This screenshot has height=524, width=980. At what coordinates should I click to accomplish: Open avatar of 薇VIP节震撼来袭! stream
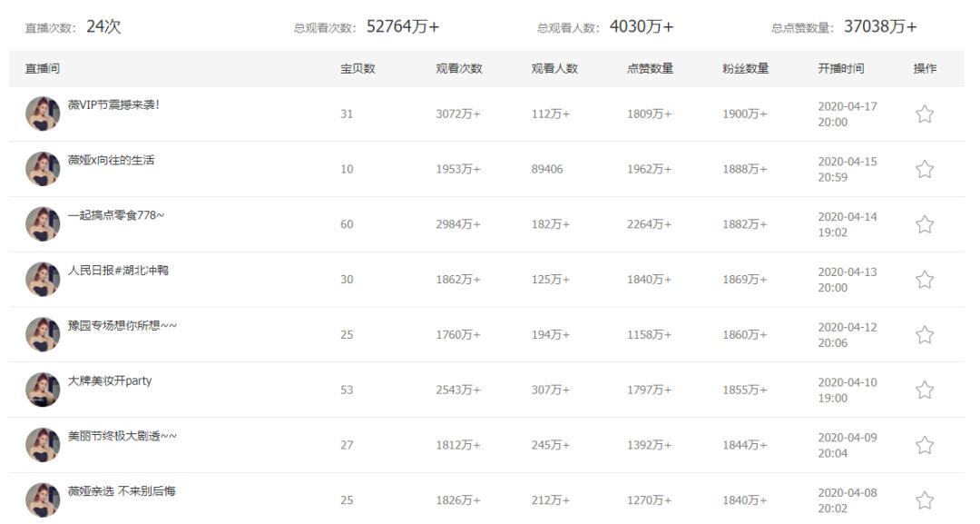43,114
